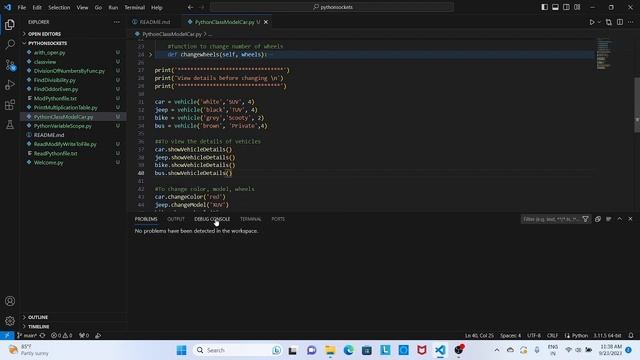The image size is (640, 360).
Task: Open Explorer views and more actions ellipsis
Action: click(117, 22)
